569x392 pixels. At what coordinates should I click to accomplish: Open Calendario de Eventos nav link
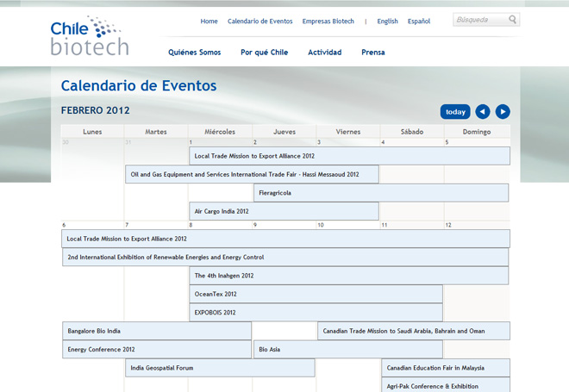pyautogui.click(x=259, y=21)
